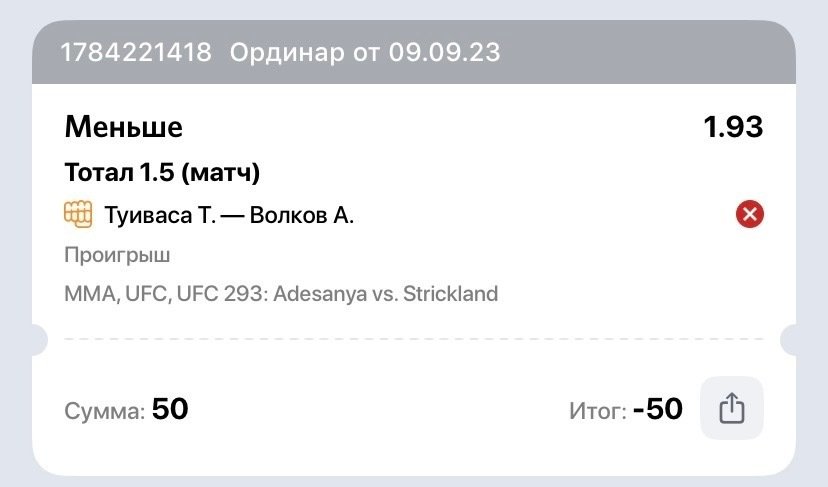Click the 1.93 odds value
The width and height of the screenshot is (828, 487).
[x=733, y=127]
